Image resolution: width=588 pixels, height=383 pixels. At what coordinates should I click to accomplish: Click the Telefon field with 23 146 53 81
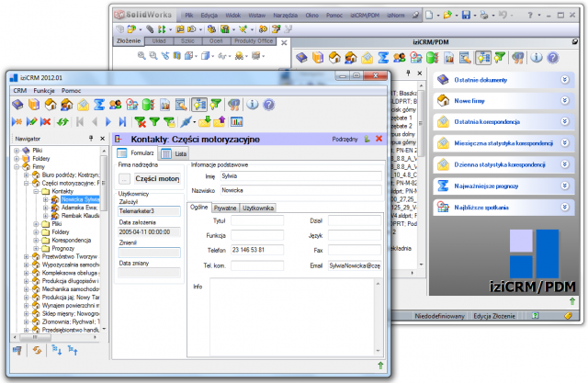coord(257,250)
